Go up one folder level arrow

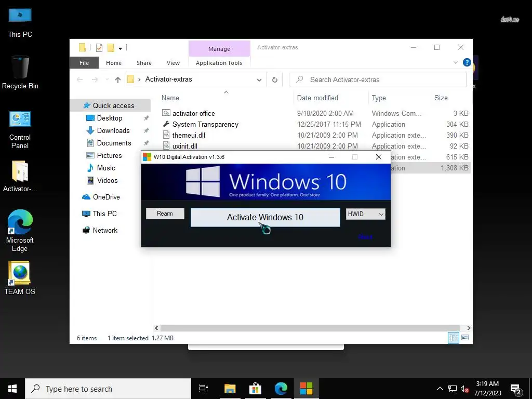118,79
